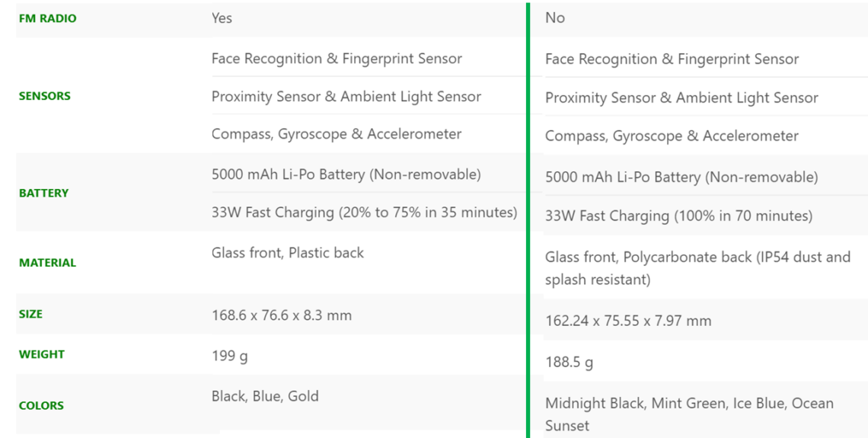Click the 'Black, Blue, Gold' colors text

(x=264, y=396)
